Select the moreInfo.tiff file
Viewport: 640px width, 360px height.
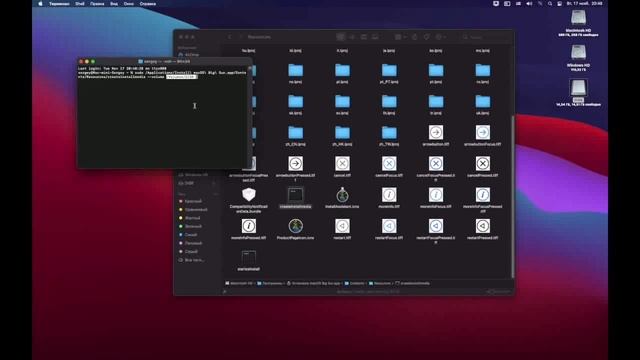389,198
